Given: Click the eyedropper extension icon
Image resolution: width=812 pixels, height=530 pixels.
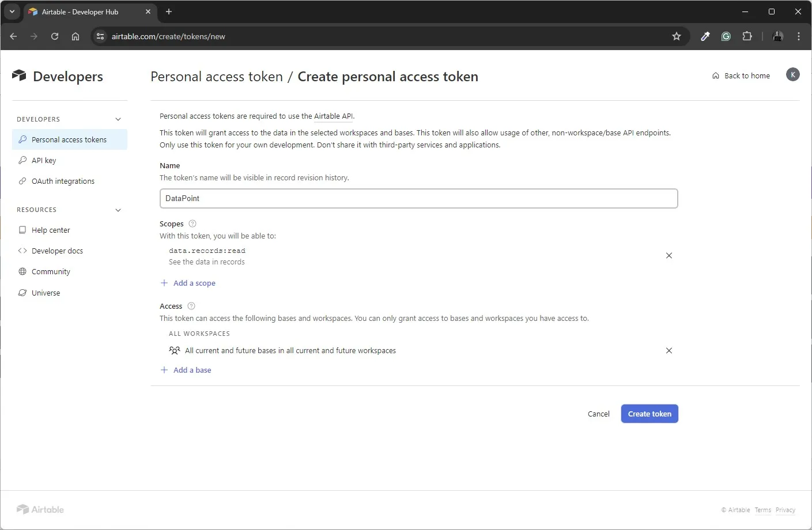Looking at the screenshot, I should pos(705,36).
